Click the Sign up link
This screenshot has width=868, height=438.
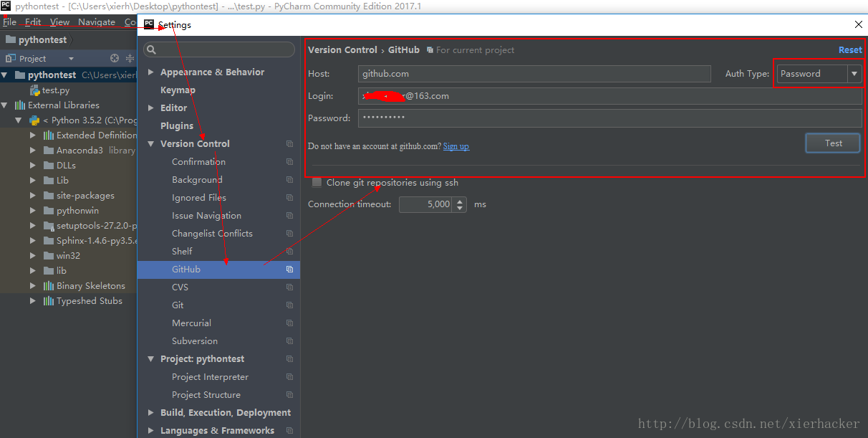[x=456, y=146]
